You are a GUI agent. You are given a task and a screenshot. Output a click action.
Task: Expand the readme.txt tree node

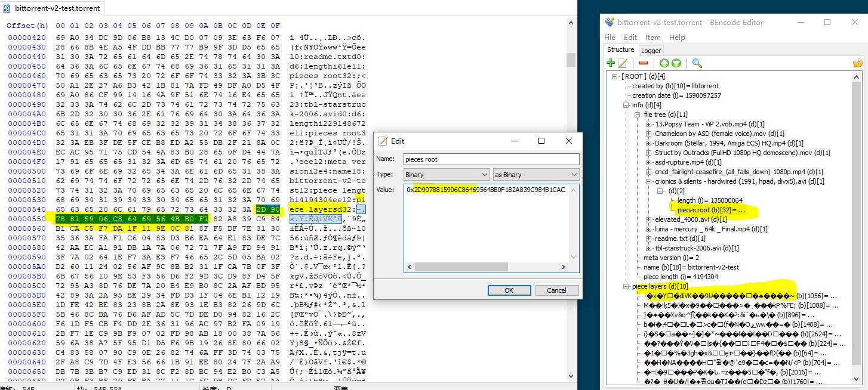649,239
